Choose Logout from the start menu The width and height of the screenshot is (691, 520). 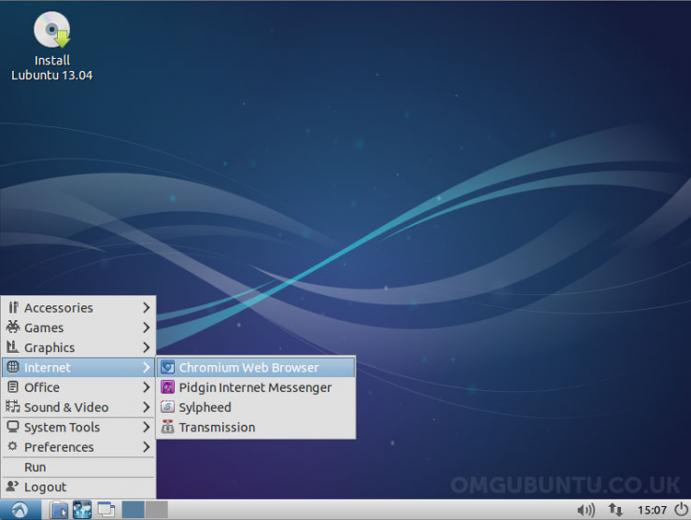pyautogui.click(x=78, y=487)
